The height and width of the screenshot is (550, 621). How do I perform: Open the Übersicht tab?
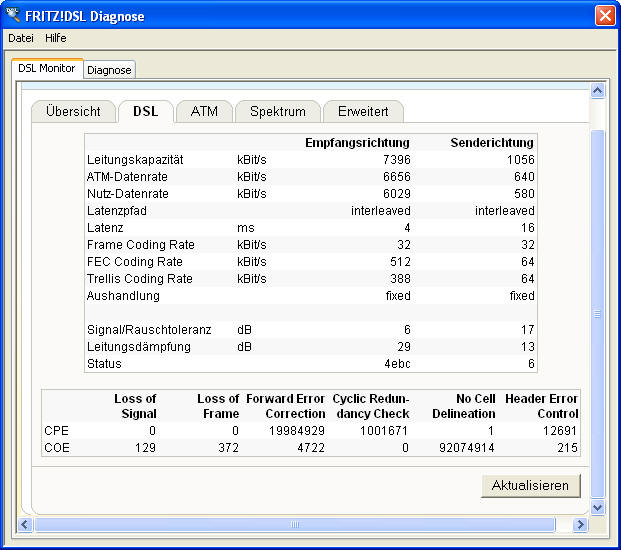point(73,111)
